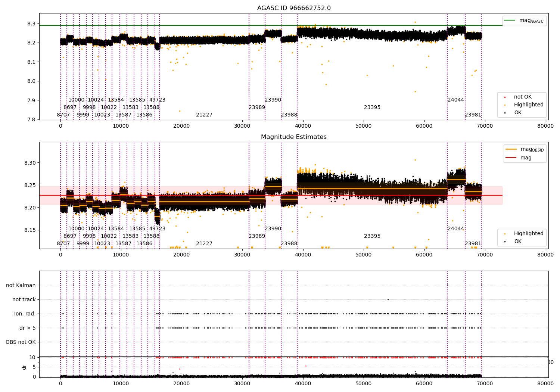The width and height of the screenshot is (560, 392).
Task: Click obsid label 23981 in middle panel
Action: (473, 244)
